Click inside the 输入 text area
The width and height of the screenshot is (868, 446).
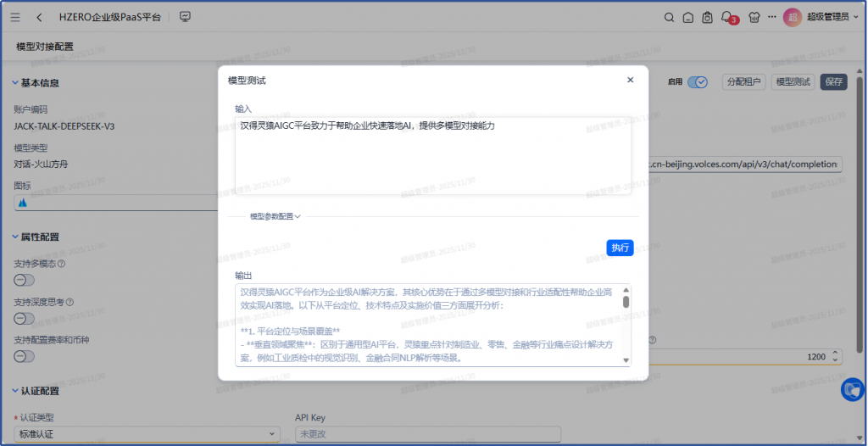[x=432, y=157]
